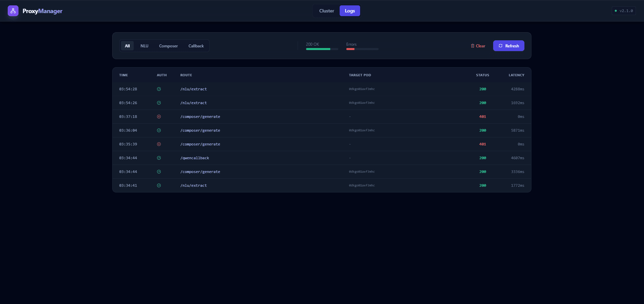Click the ProxyManager logo icon
The image size is (644, 304).
13,11
